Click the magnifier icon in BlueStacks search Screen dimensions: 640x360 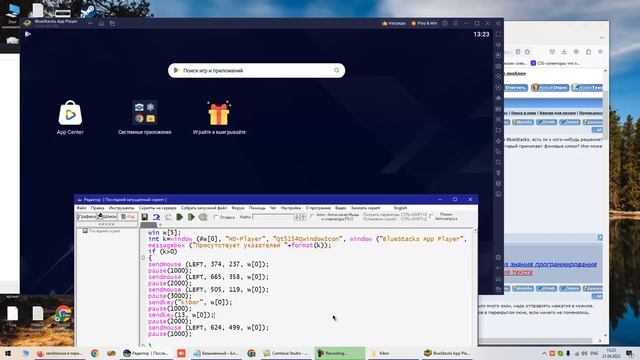pos(336,70)
